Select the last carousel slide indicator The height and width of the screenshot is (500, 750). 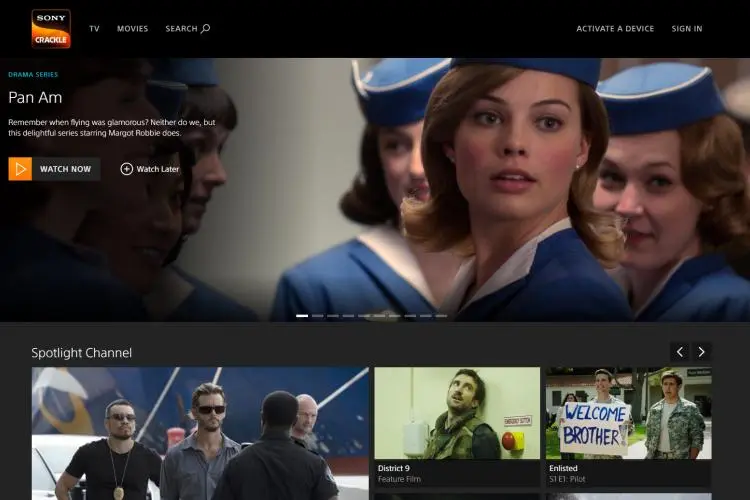441,316
